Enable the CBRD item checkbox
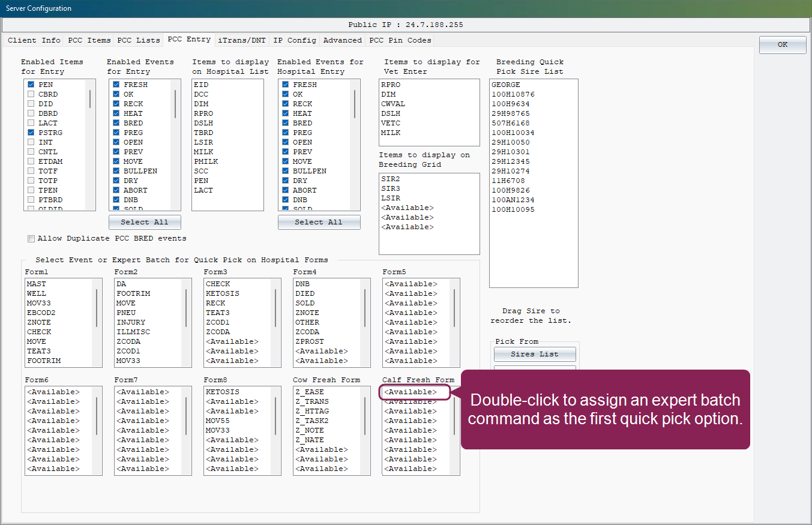The image size is (812, 525). point(31,94)
